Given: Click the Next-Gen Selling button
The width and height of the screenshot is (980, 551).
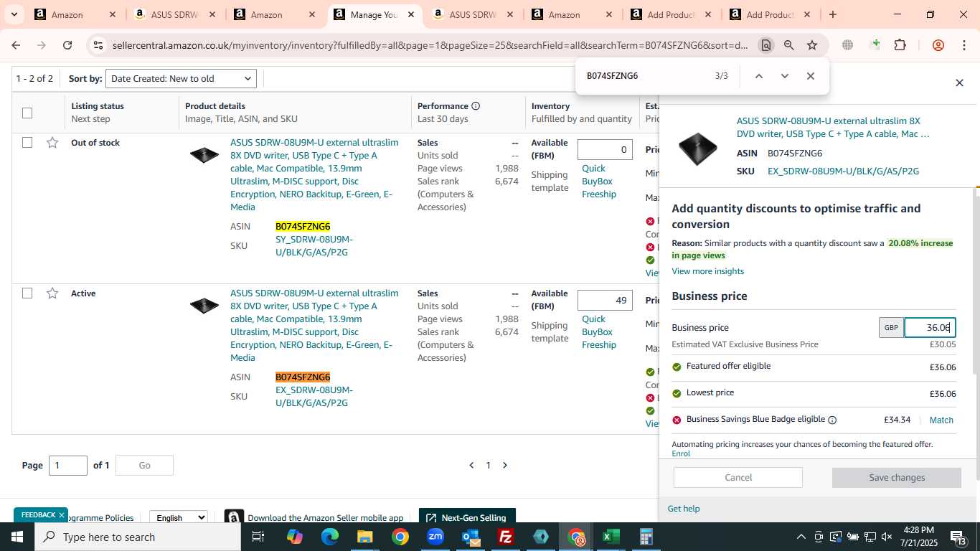Looking at the screenshot, I should click(x=467, y=518).
